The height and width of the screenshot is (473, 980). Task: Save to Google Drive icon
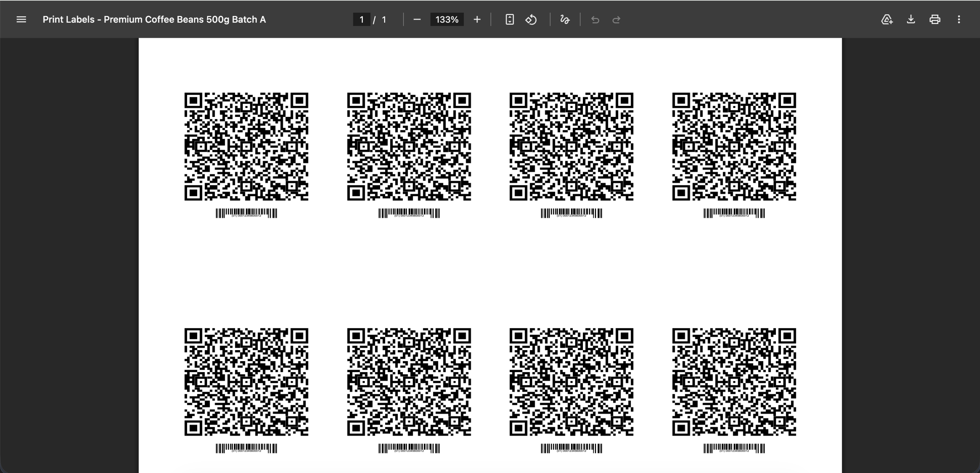click(x=887, y=19)
